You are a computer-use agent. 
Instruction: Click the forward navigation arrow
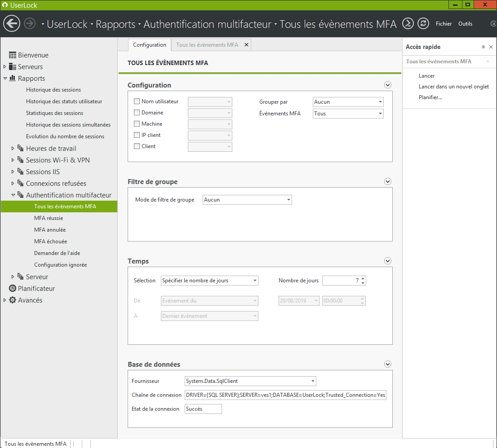tap(30, 23)
